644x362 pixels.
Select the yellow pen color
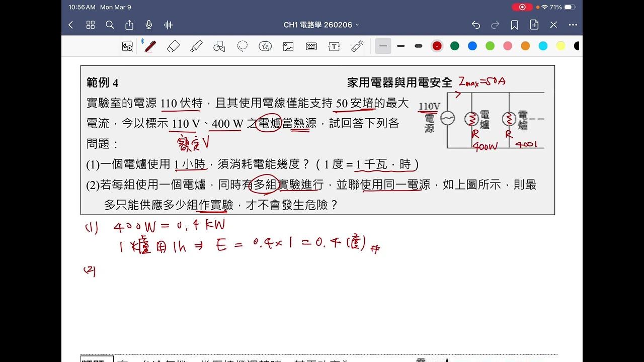[x=561, y=46]
